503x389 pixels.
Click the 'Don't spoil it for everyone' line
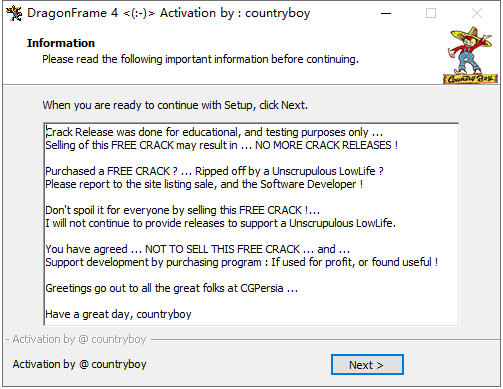tap(183, 210)
